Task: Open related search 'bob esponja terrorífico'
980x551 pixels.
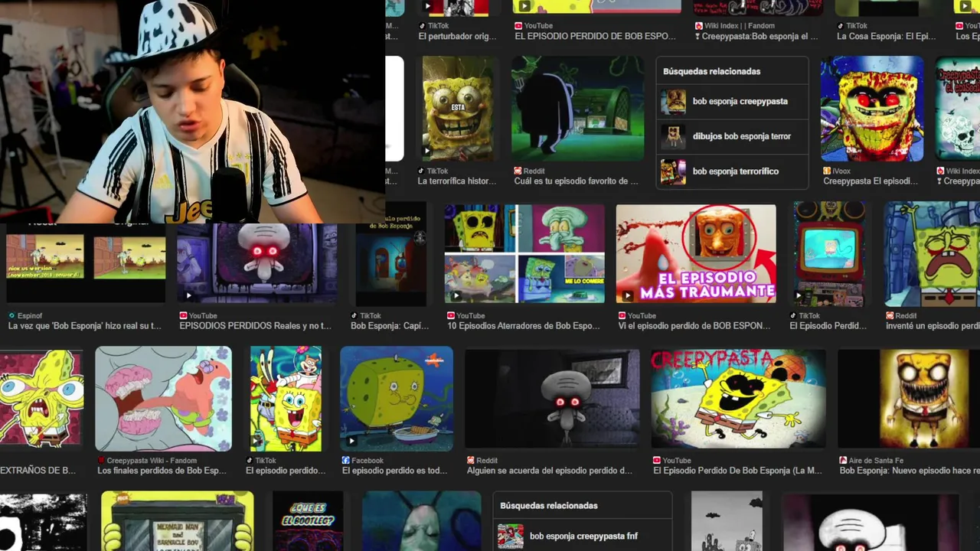Action: tap(732, 171)
